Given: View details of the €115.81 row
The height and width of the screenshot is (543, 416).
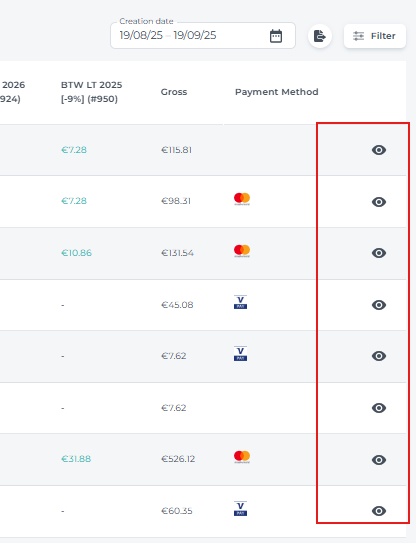Looking at the screenshot, I should [379, 150].
